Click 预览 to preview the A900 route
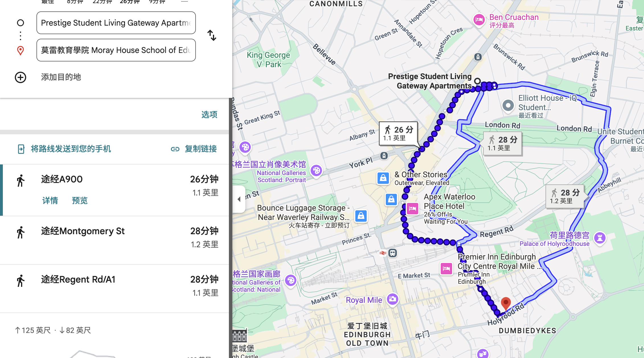Image resolution: width=644 pixels, height=358 pixels. (x=80, y=200)
